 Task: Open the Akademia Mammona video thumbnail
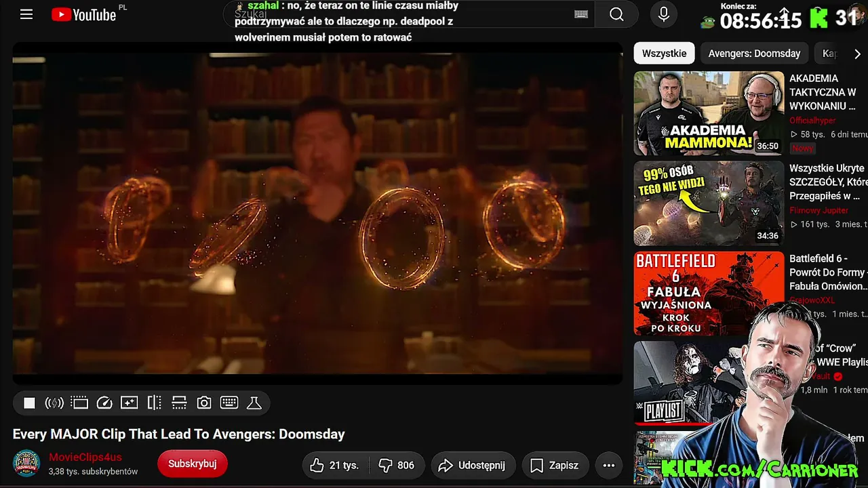[709, 113]
